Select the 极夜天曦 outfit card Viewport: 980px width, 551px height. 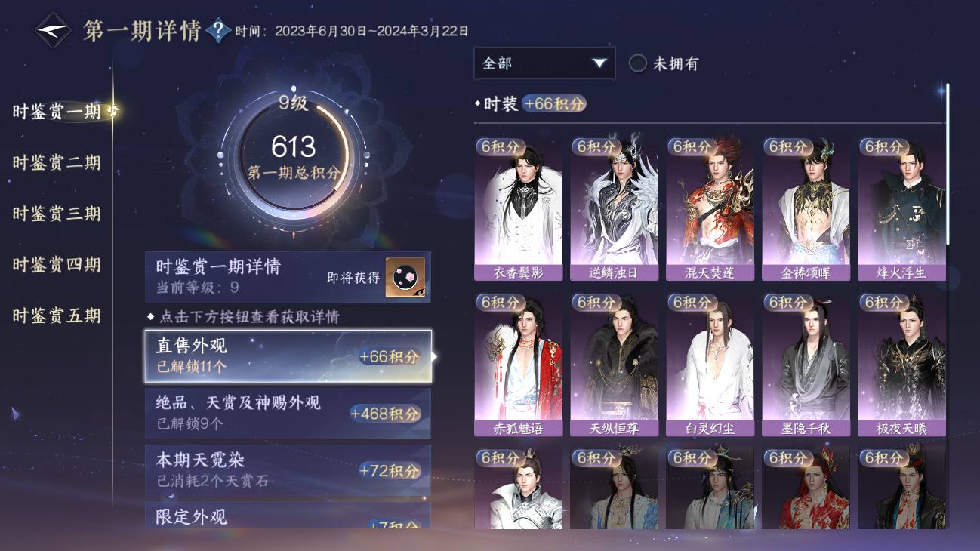901,365
